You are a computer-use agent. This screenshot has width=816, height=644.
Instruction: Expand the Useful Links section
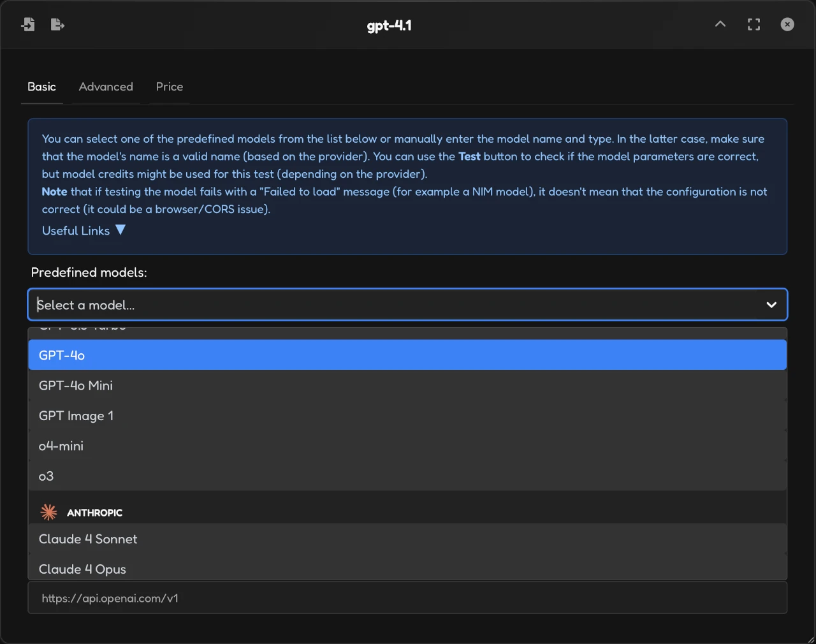click(84, 231)
